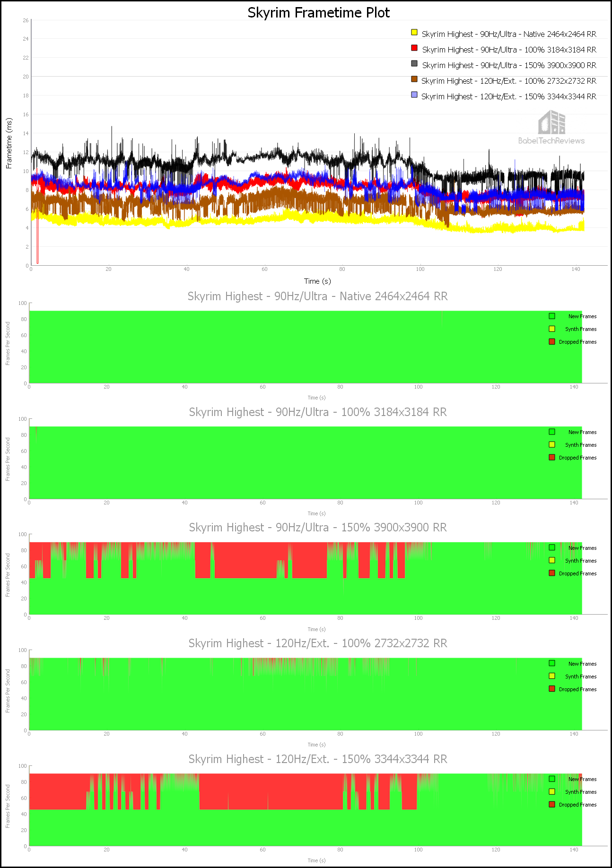
Task: Select legend label 'Skyrim Highest - 120Hz/Ext. - 100% 2732x2732 RR'
Action: tap(509, 81)
